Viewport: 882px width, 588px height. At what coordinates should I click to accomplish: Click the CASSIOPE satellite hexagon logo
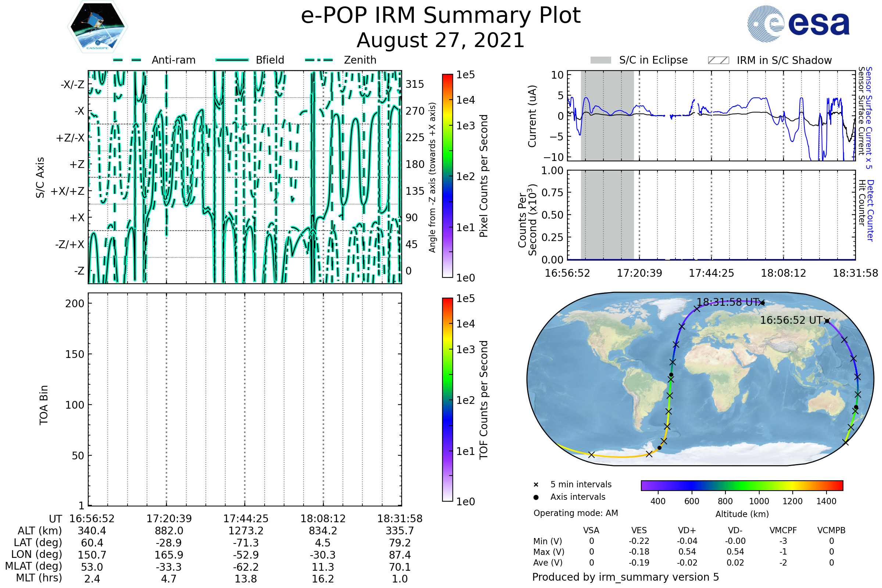[x=97, y=27]
